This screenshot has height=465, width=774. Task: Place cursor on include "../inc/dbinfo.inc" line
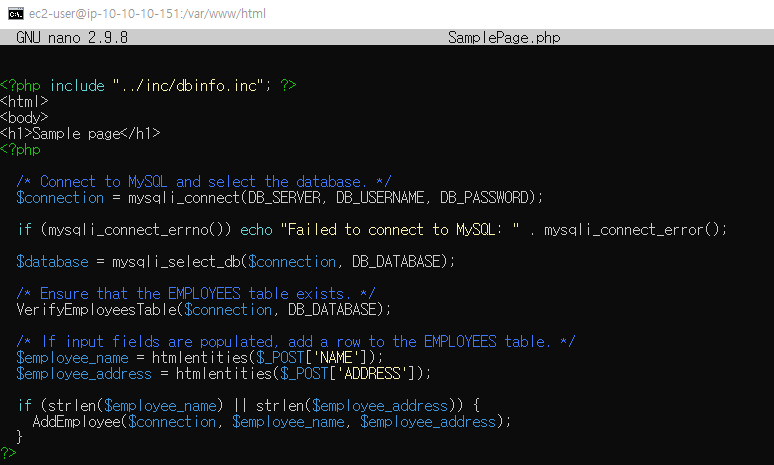coord(148,85)
